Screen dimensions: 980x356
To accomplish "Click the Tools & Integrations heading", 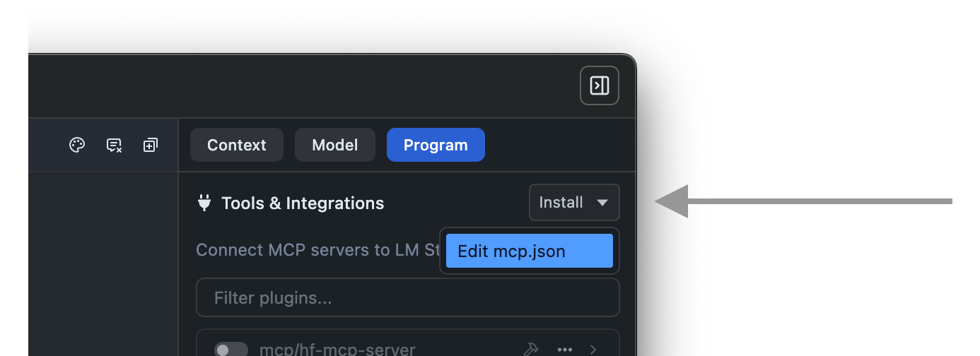I will [303, 203].
